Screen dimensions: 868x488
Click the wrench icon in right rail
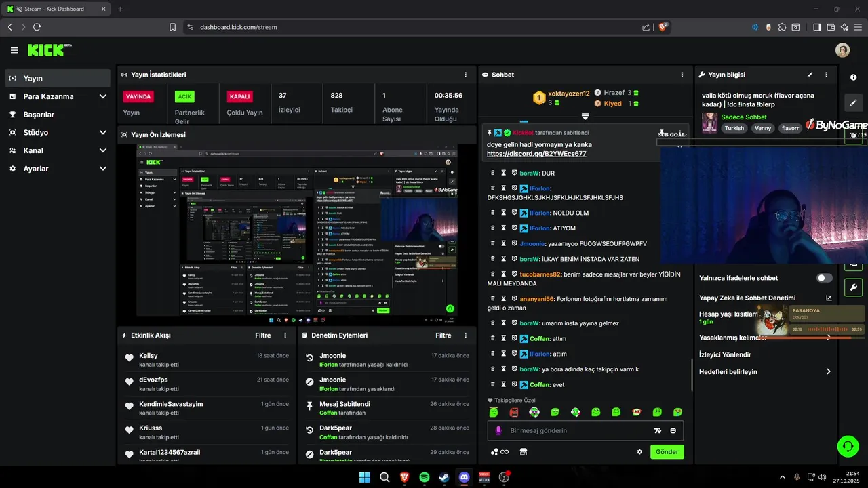853,287
